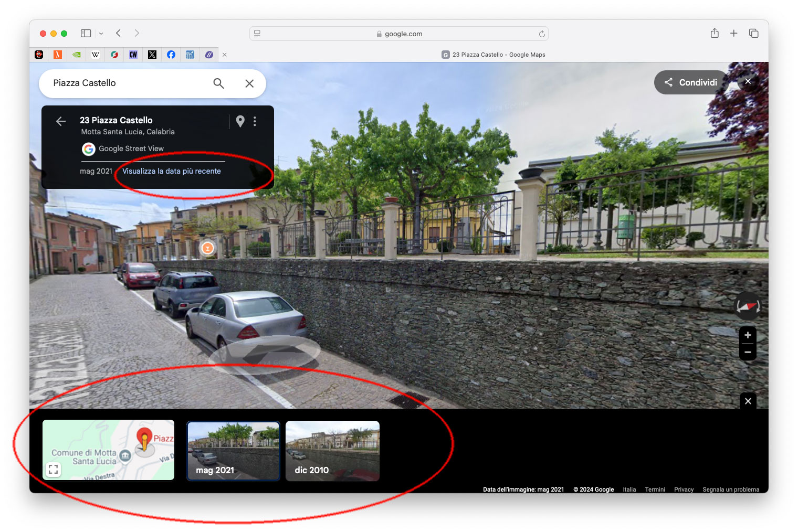The image size is (798, 532).
Task: Switch to the Facebook pinned tab
Action: click(x=171, y=55)
